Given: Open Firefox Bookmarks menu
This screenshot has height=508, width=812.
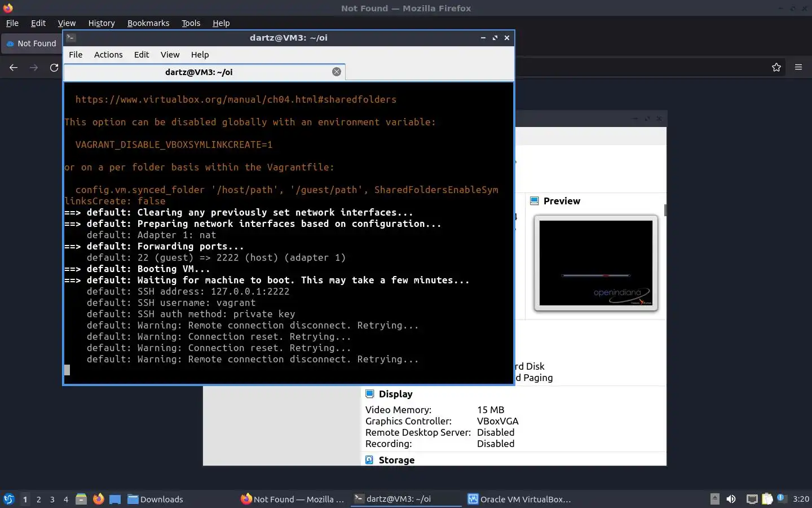Looking at the screenshot, I should (148, 23).
